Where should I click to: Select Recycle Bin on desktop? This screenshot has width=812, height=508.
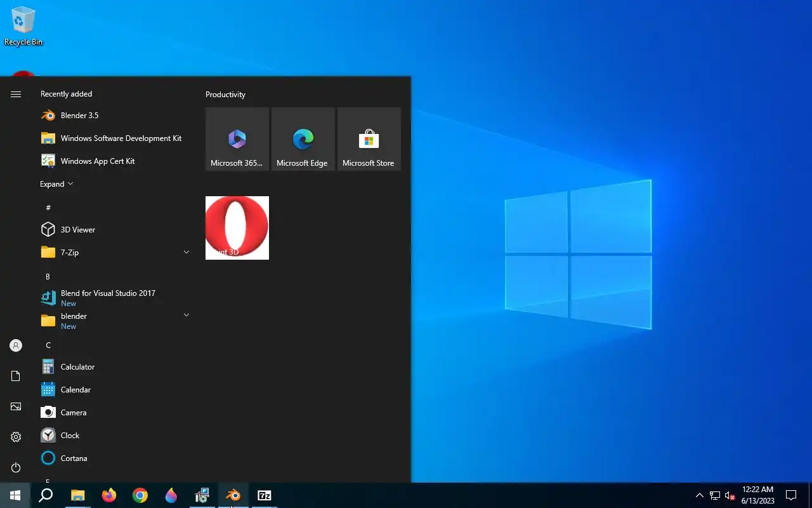[x=23, y=26]
